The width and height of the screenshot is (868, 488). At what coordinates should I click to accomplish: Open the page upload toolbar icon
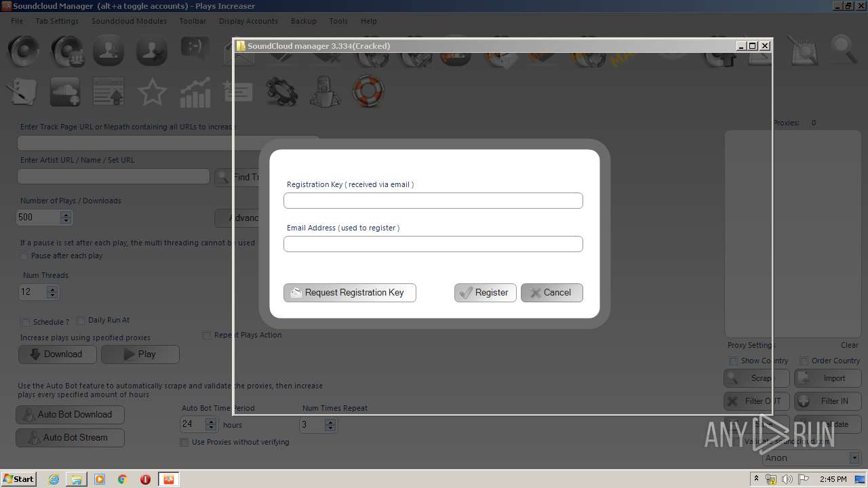pos(108,92)
